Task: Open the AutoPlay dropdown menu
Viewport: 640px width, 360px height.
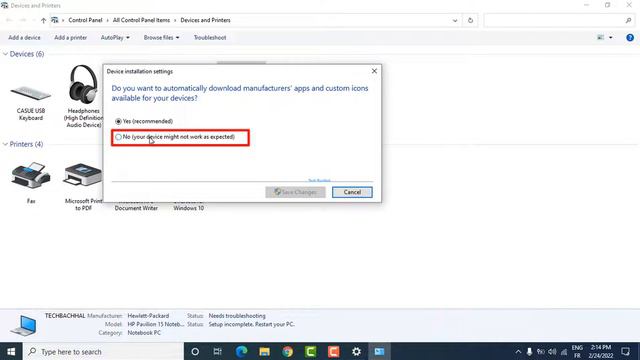Action: (x=115, y=38)
